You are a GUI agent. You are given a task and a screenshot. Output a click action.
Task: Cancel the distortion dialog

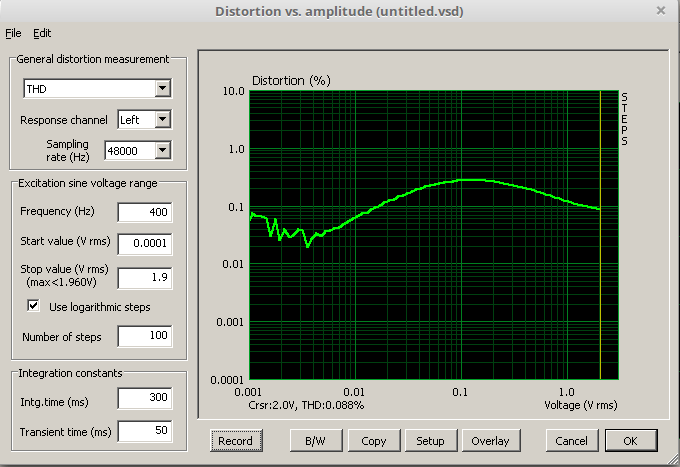pos(572,441)
